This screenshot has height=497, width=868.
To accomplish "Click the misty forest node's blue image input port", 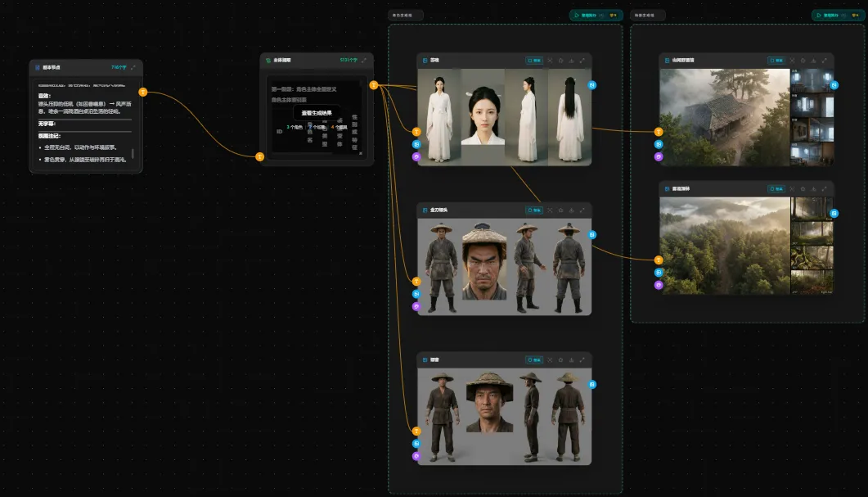I will tap(659, 273).
